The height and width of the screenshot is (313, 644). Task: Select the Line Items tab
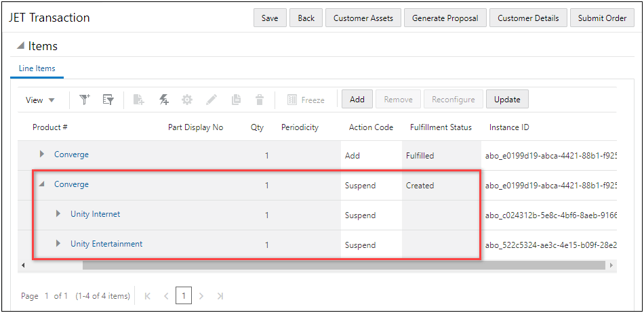coord(37,68)
